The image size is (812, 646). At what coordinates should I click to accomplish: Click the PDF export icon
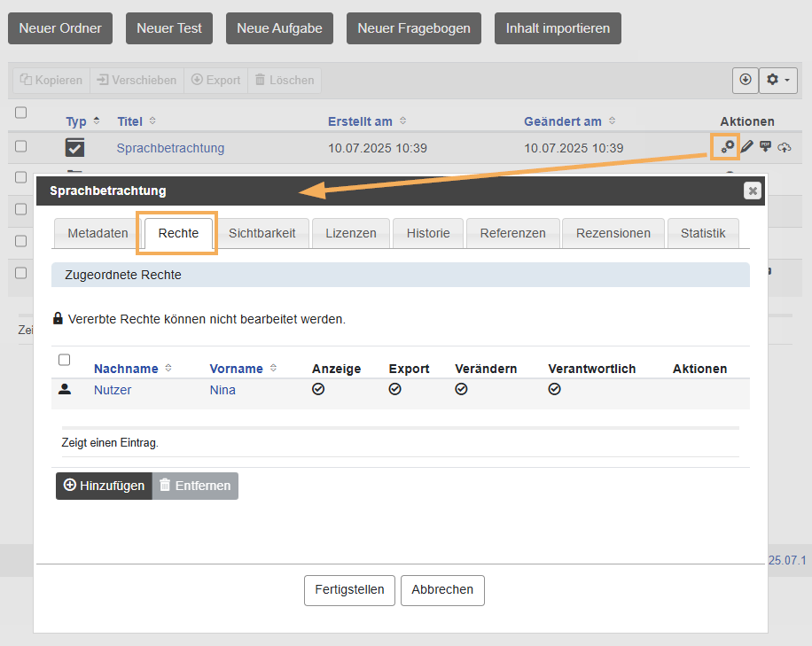(764, 147)
